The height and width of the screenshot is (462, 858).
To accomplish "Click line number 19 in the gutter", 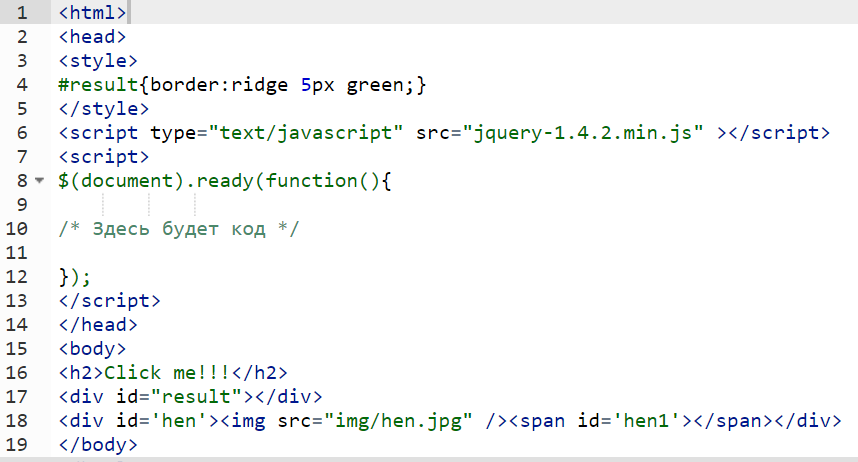I will (17, 445).
